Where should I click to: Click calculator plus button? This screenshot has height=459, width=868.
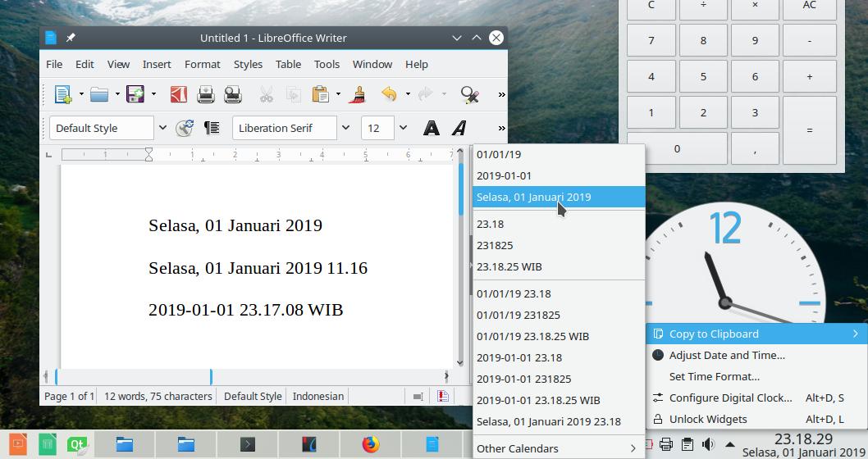click(x=809, y=76)
